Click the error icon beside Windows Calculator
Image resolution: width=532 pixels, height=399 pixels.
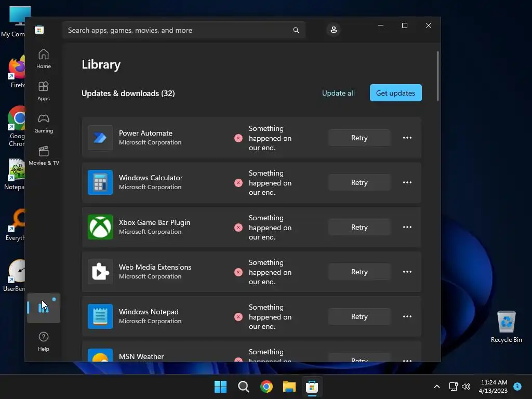(238, 183)
